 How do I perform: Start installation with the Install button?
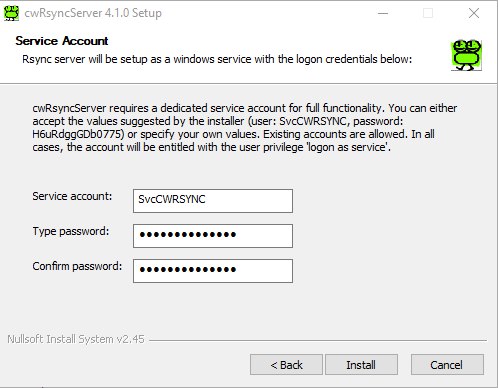361,365
